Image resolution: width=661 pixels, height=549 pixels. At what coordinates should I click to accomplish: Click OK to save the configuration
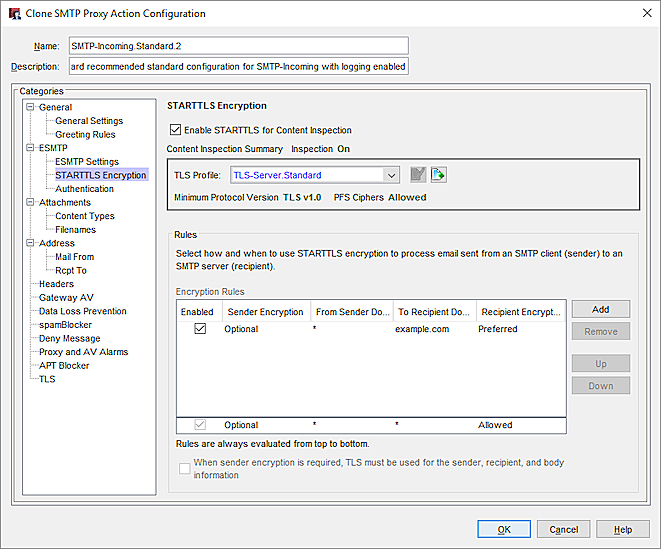pos(505,529)
